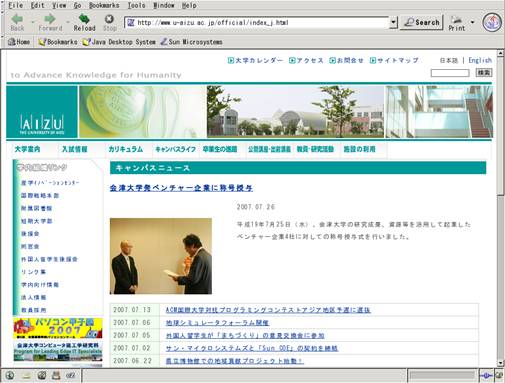Screen dimensions: 505x383
Task: Click the award ceremony news photo
Action: (x=161, y=256)
